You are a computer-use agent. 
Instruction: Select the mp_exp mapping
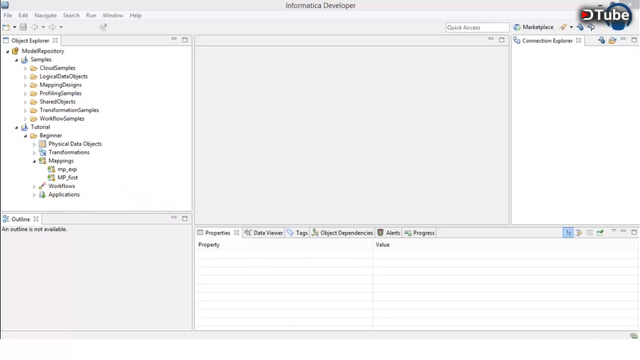(67, 169)
